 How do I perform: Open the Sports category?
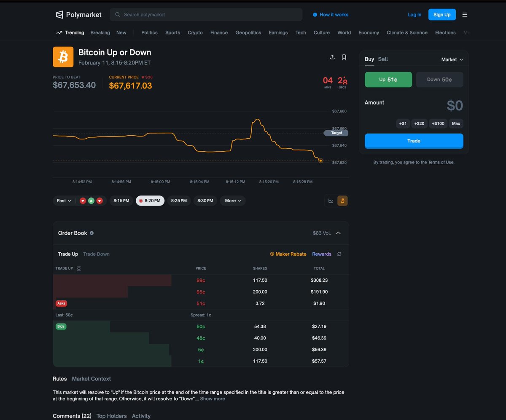[x=172, y=32]
